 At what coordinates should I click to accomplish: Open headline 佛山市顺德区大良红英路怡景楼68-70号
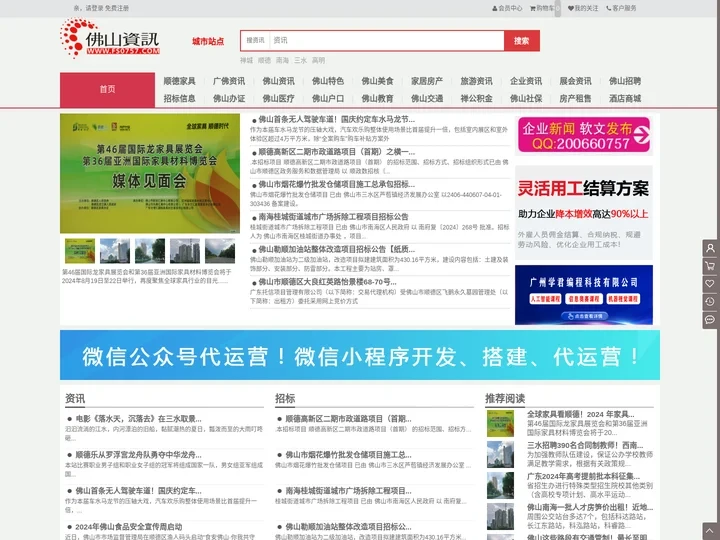327,282
